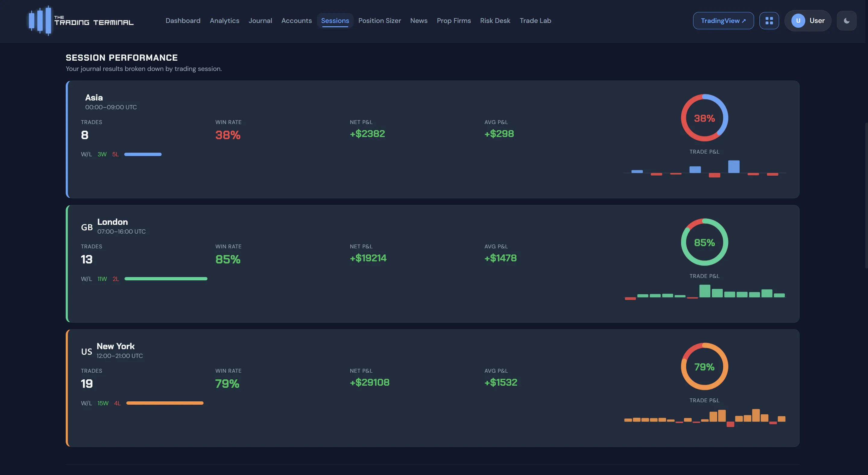The image size is (868, 475).
Task: Click the Asia W/L blue progress bar
Action: (143, 154)
